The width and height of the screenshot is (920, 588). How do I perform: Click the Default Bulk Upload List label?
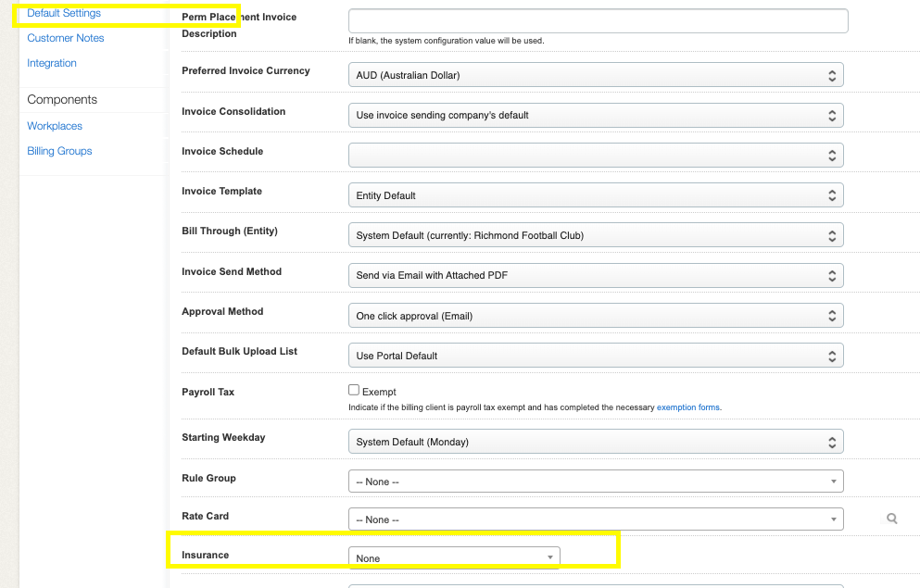click(239, 352)
